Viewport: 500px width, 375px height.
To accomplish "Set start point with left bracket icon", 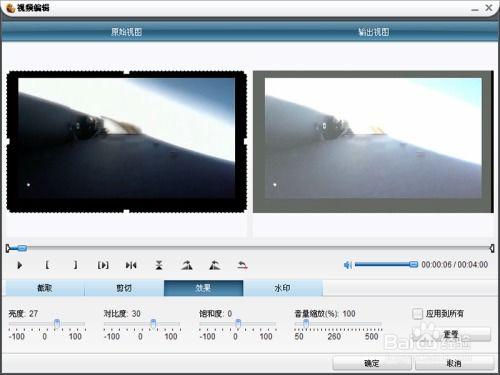I will 47,265.
